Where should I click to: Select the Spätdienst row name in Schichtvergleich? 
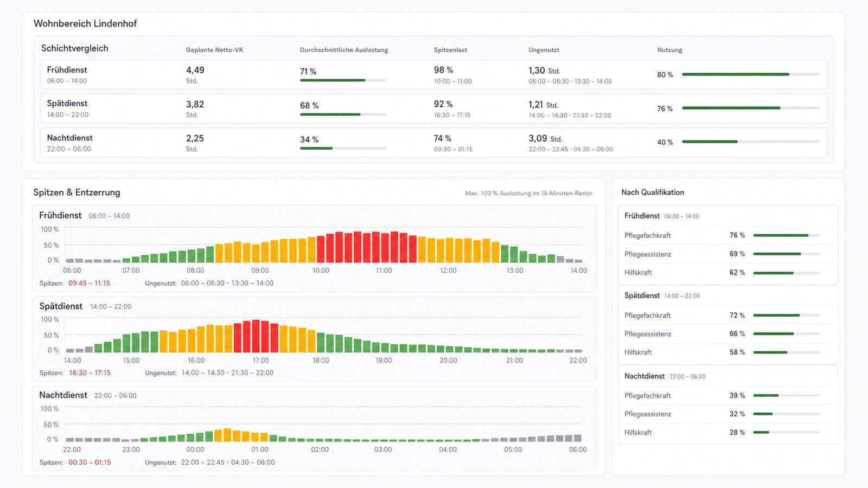tap(67, 104)
